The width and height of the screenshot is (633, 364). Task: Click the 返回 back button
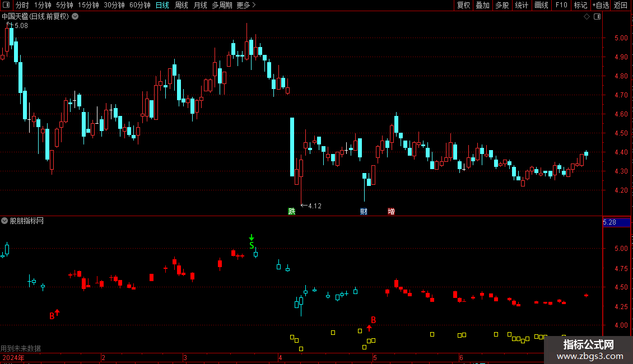coord(621,5)
